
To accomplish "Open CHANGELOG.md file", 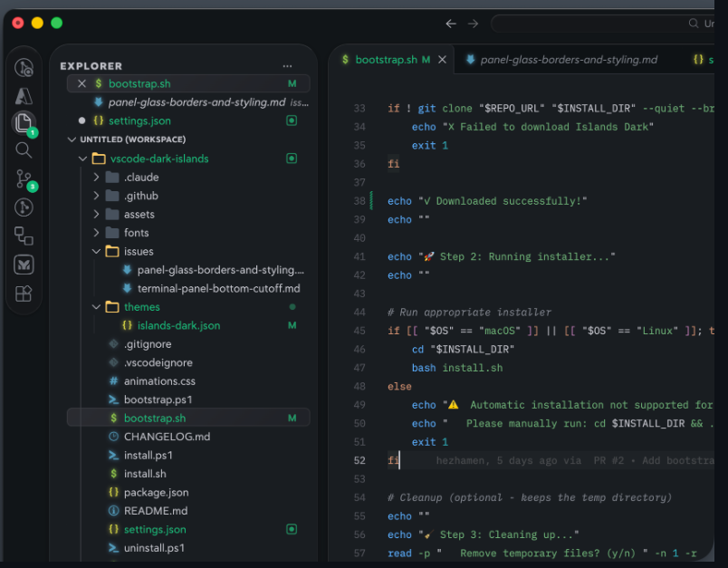I will 188,437.
